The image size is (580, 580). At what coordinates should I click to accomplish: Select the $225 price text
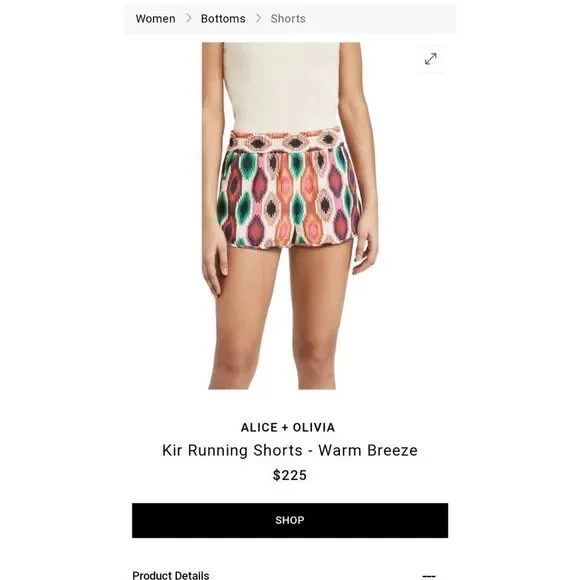290,475
